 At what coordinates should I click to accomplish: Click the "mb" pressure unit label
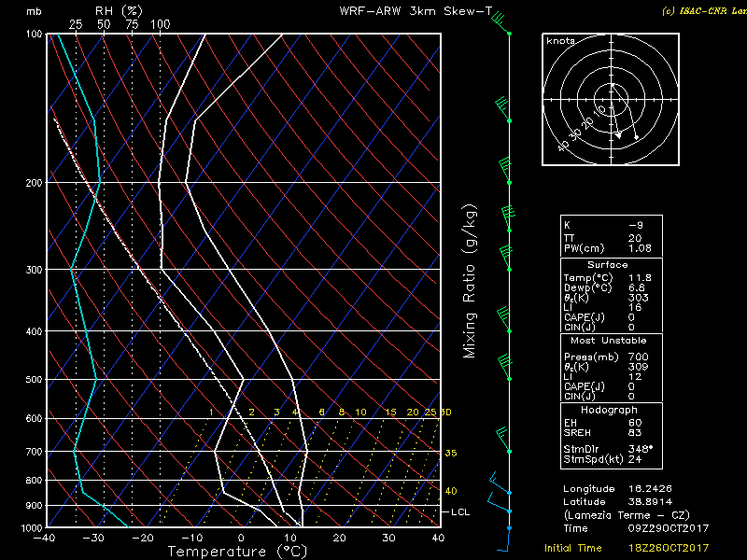(x=34, y=11)
